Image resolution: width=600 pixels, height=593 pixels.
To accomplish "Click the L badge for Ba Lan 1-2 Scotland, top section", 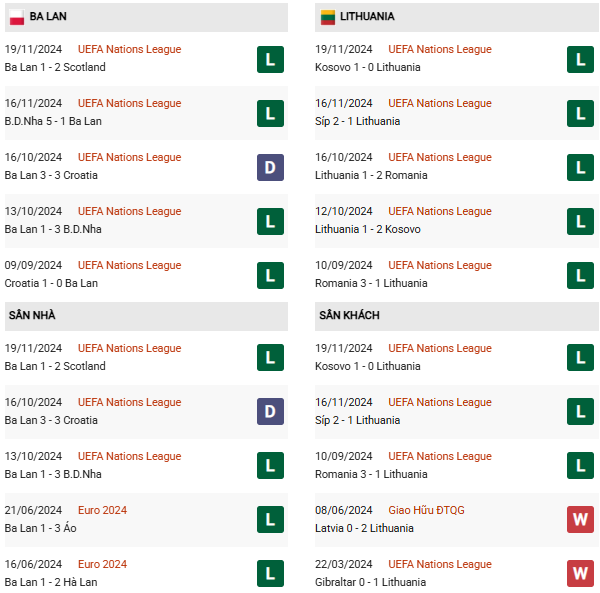I will pyautogui.click(x=270, y=59).
